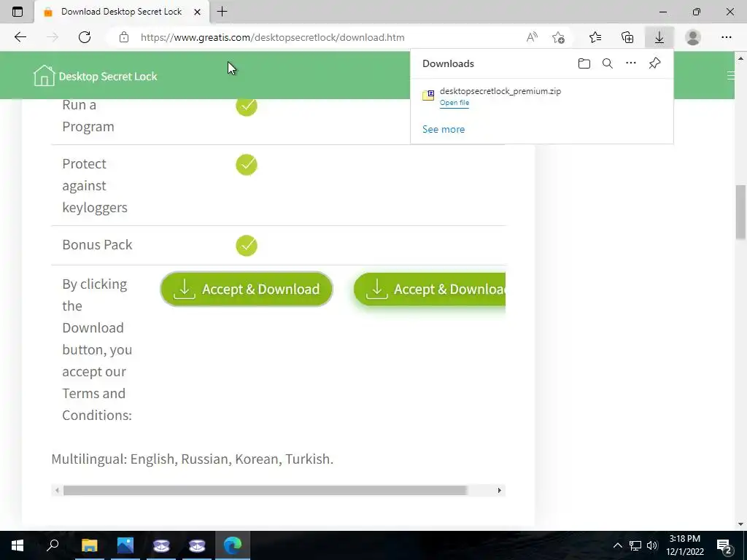Click the Downloads panel heading
This screenshot has width=747, height=560.
tap(449, 63)
